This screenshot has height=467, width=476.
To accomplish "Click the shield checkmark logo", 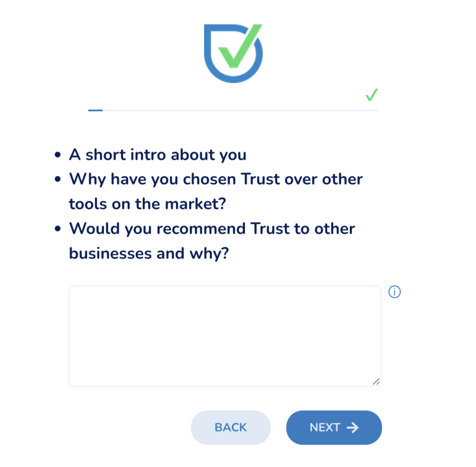I will click(233, 53).
